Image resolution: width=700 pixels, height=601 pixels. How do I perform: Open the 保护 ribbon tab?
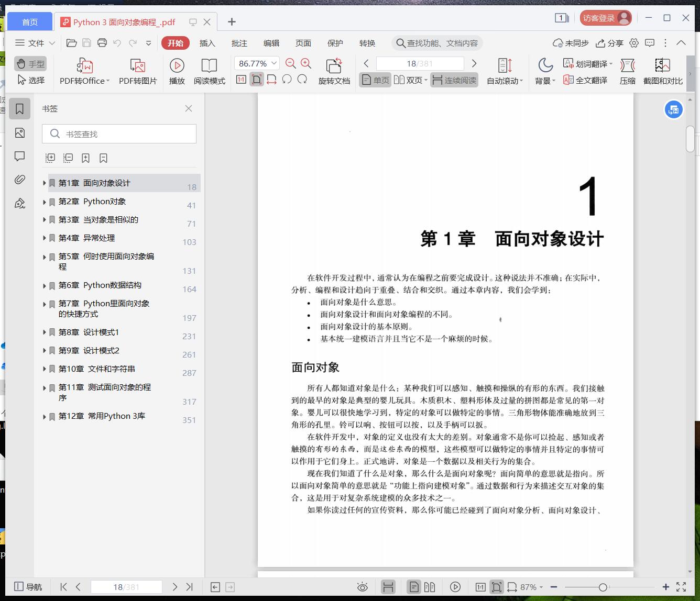[x=335, y=43]
